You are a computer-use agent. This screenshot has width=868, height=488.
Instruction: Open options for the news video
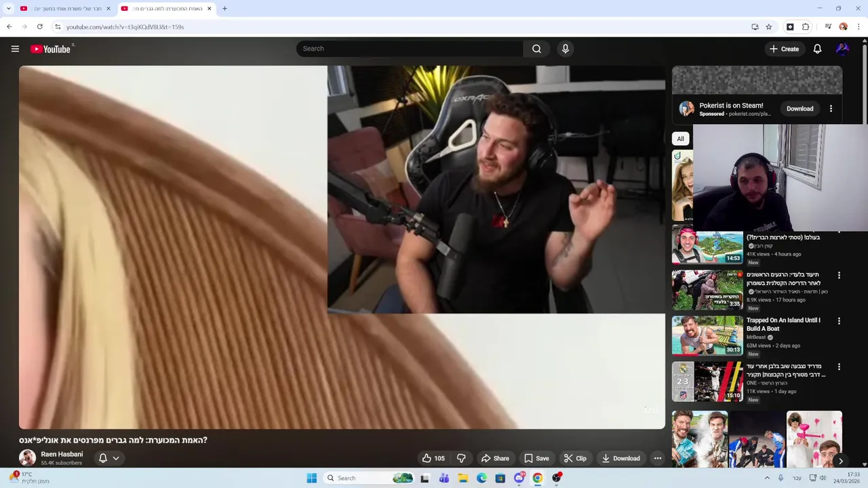(839, 275)
